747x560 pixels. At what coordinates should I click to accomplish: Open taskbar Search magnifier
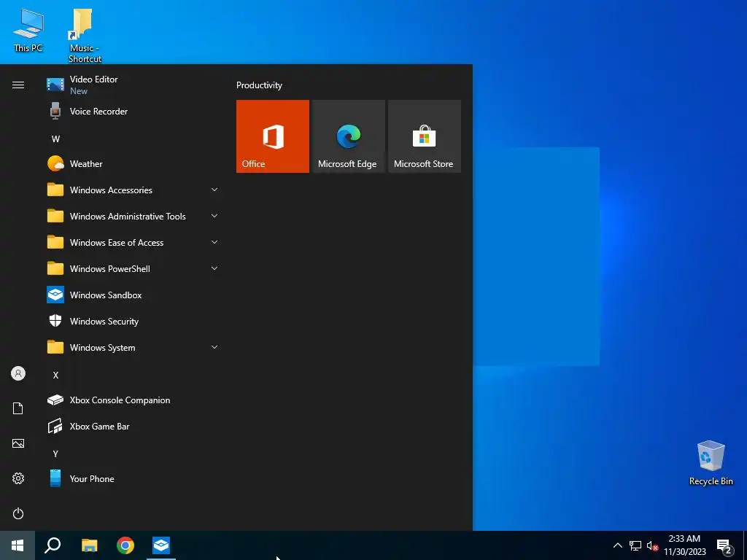53,545
